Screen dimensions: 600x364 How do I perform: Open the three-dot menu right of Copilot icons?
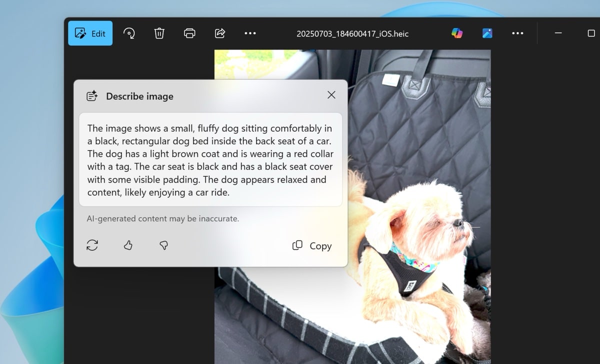517,33
